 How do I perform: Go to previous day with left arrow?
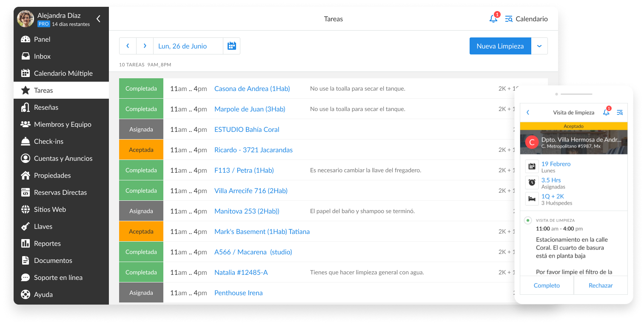pos(128,46)
